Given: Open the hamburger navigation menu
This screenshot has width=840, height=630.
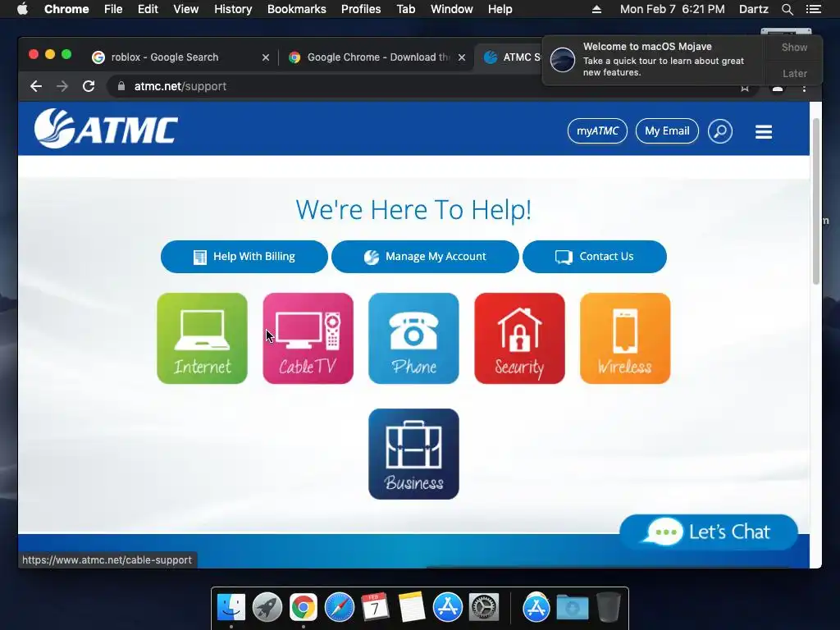Looking at the screenshot, I should click(764, 132).
